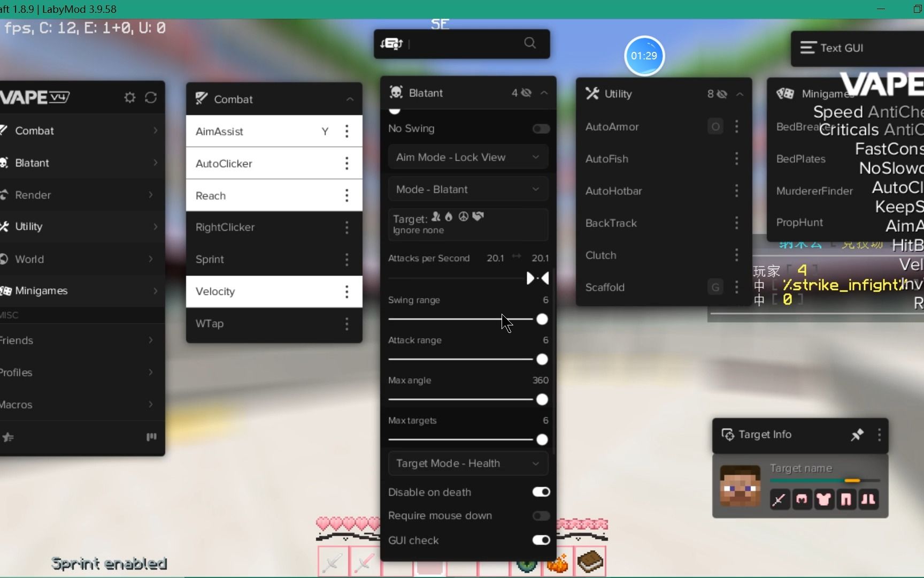
Task: Toggle GUI check switch
Action: [x=541, y=540]
